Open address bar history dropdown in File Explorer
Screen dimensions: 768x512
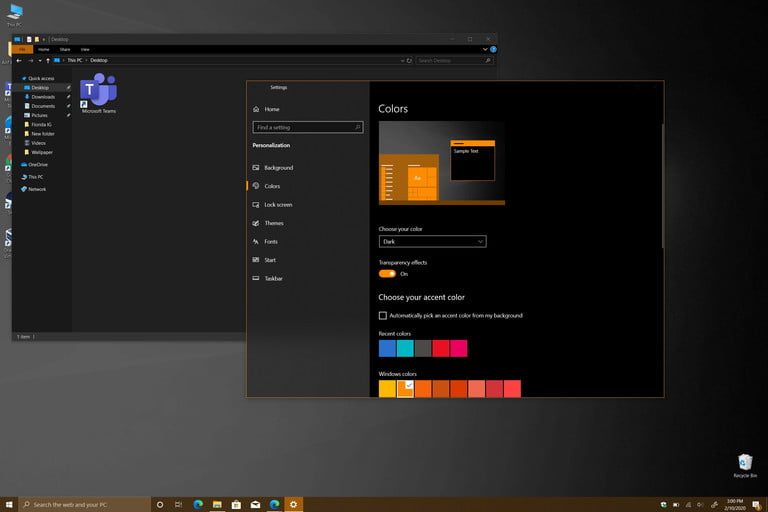pos(402,61)
